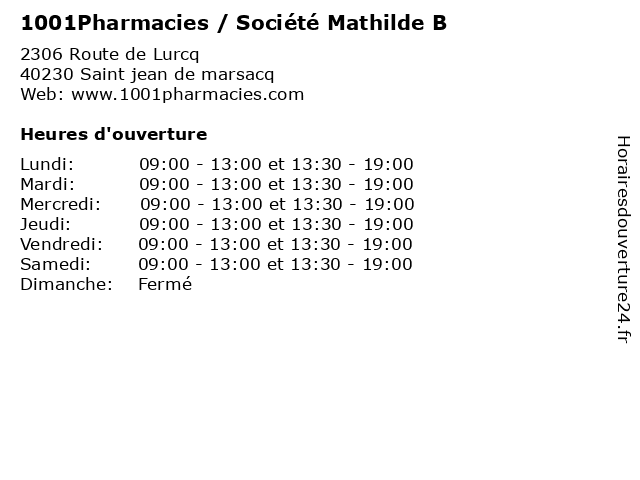The image size is (640, 480).
Task: Select the Mercredi day label
Action: (x=61, y=204)
